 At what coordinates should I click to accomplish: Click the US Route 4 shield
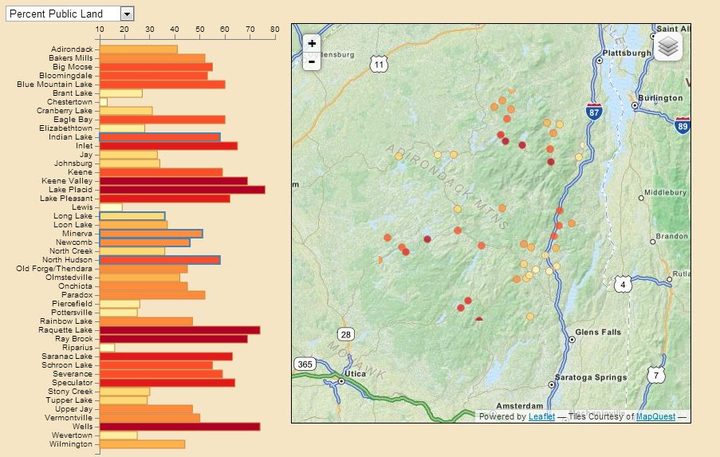point(623,284)
